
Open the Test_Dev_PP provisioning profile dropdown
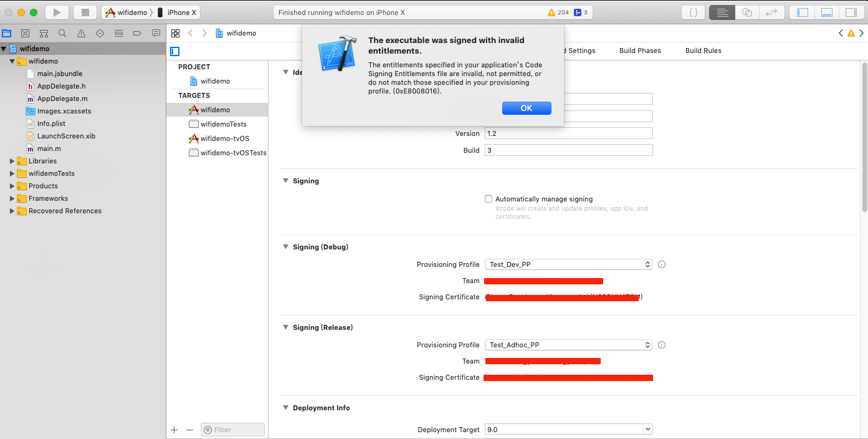pos(568,264)
